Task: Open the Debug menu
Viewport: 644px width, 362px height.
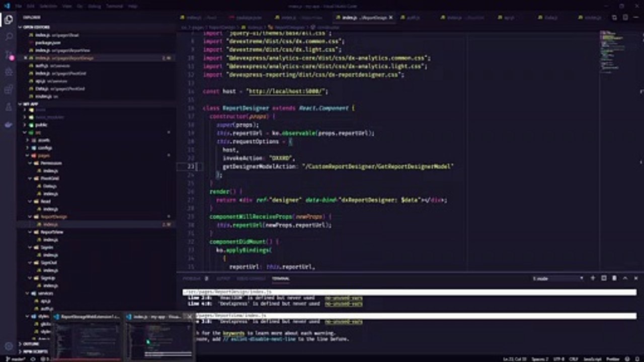Action: click(94, 6)
